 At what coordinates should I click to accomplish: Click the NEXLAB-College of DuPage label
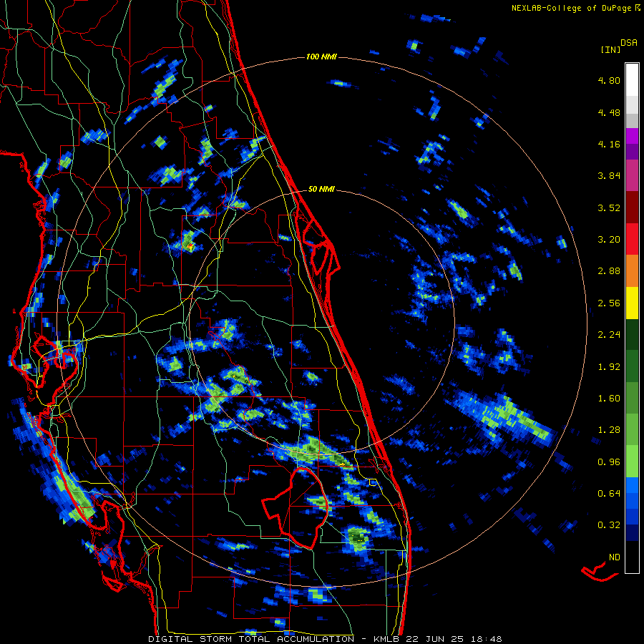[x=574, y=8]
